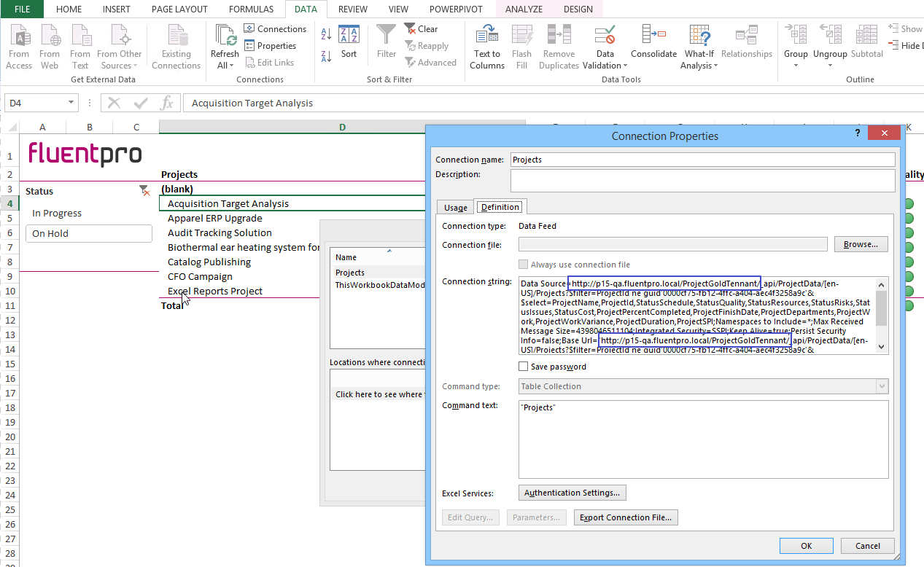
Task: Expand the What-If Analysis menu
Action: tap(699, 60)
